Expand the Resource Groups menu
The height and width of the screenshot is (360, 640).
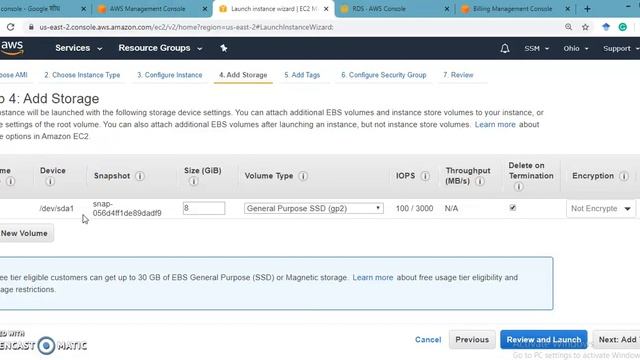[x=160, y=48]
